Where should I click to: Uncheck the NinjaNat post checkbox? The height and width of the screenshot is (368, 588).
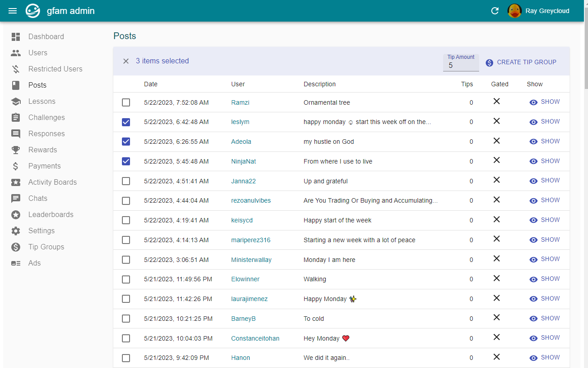tap(126, 161)
